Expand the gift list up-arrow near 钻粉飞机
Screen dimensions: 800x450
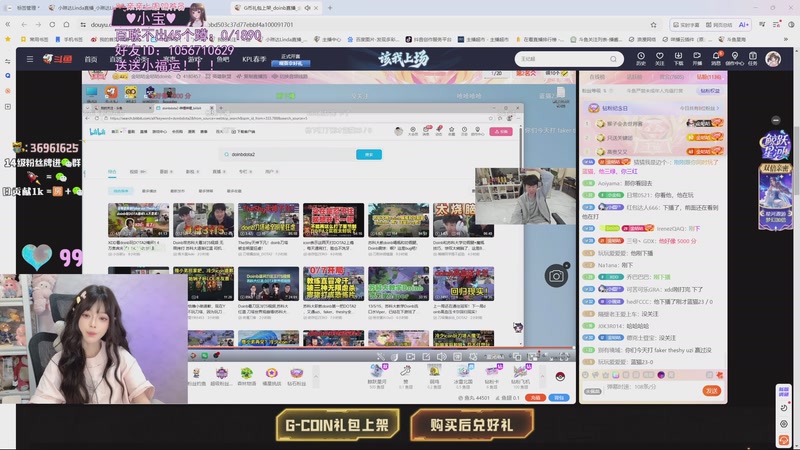(x=542, y=377)
